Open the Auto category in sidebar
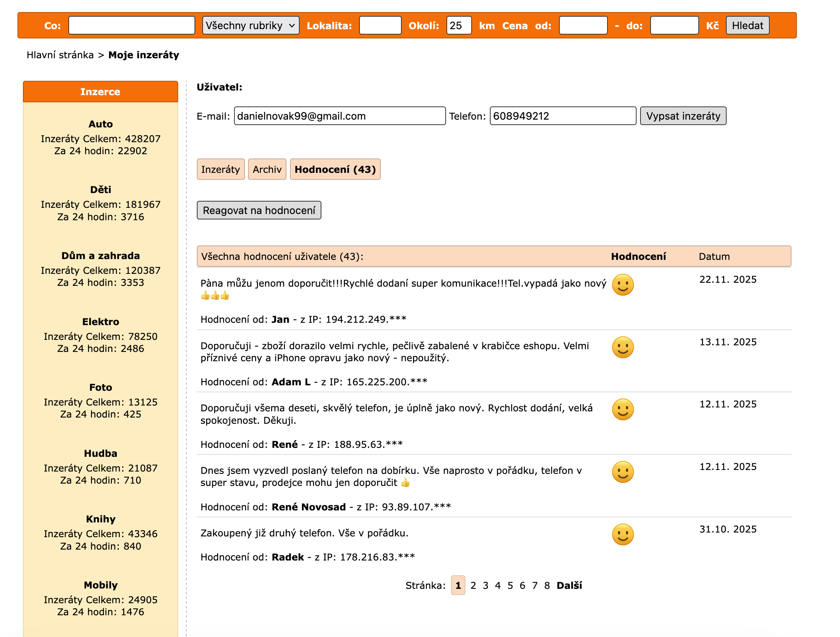840x637 pixels. pos(101,124)
